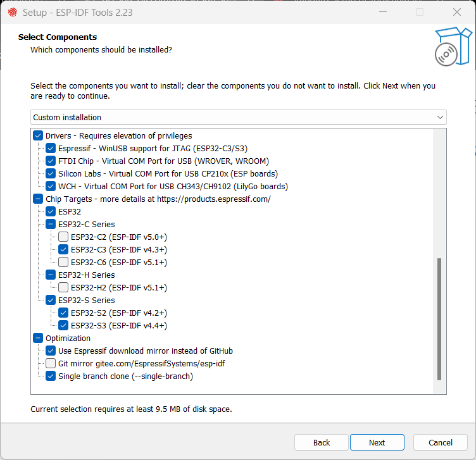Select the 'ESP32-C Series' row text
The image size is (476, 460).
pos(87,224)
